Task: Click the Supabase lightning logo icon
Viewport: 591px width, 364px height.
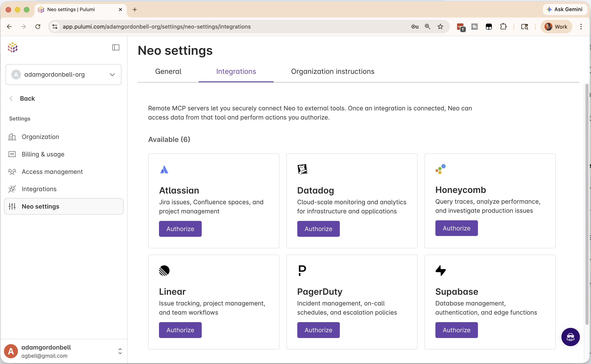Action: [x=441, y=271]
